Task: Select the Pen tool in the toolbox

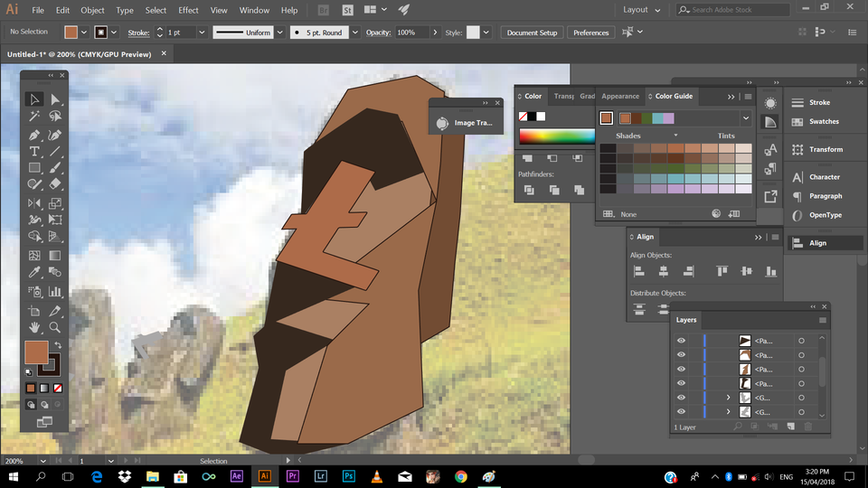Action: click(34, 134)
